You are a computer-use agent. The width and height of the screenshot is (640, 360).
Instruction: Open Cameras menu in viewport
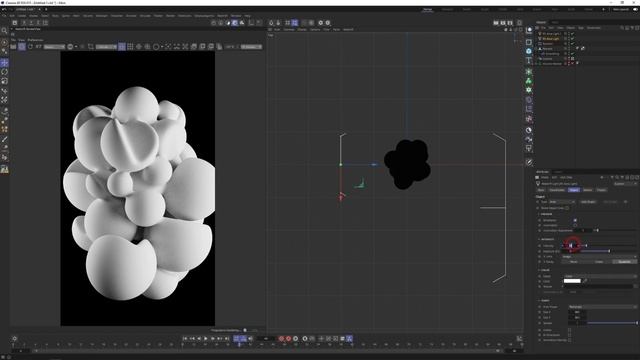pos(289,29)
